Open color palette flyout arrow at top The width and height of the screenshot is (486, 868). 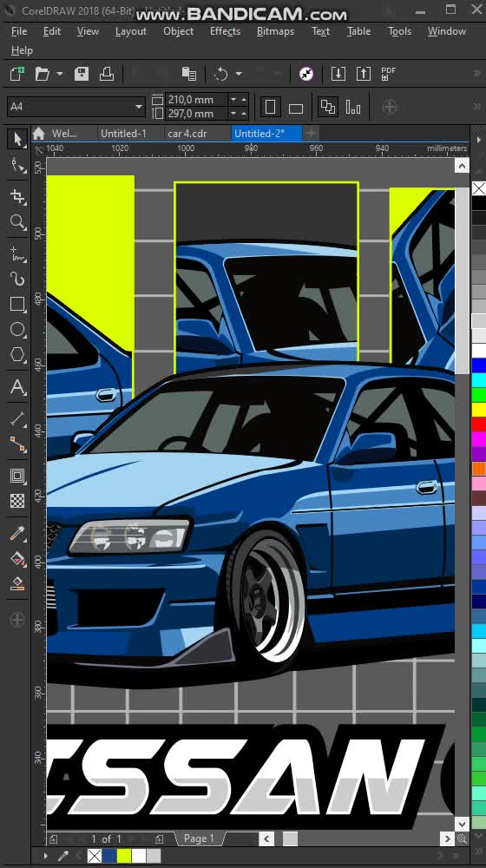click(479, 140)
